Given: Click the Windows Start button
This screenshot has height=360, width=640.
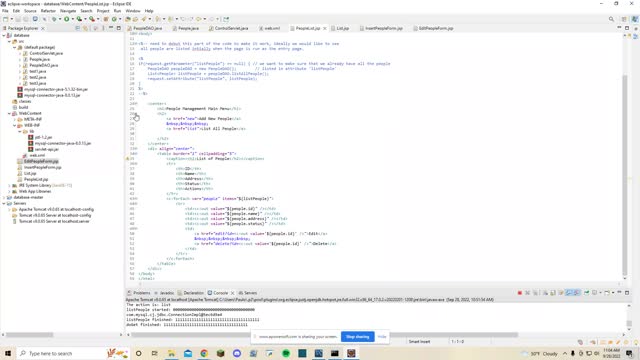Looking at the screenshot, I should click(x=8, y=353).
